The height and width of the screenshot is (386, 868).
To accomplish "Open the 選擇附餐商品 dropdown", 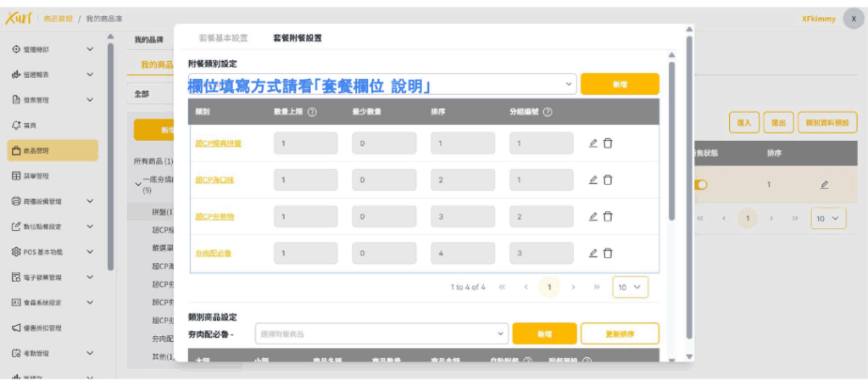I will [x=381, y=334].
